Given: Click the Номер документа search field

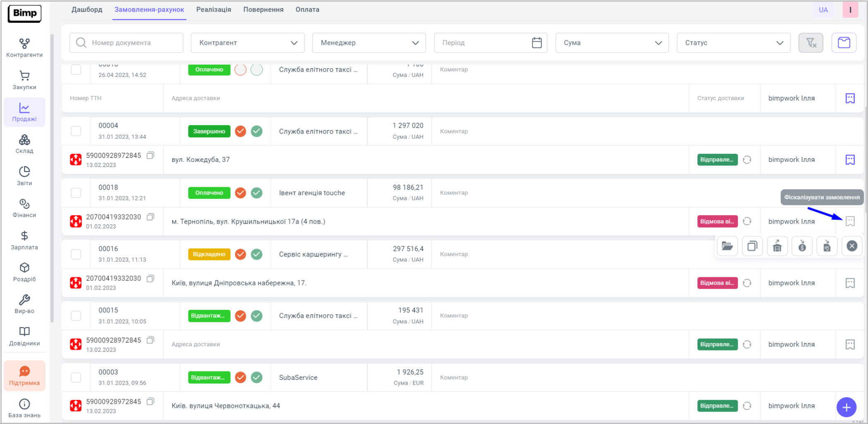Looking at the screenshot, I should point(126,43).
